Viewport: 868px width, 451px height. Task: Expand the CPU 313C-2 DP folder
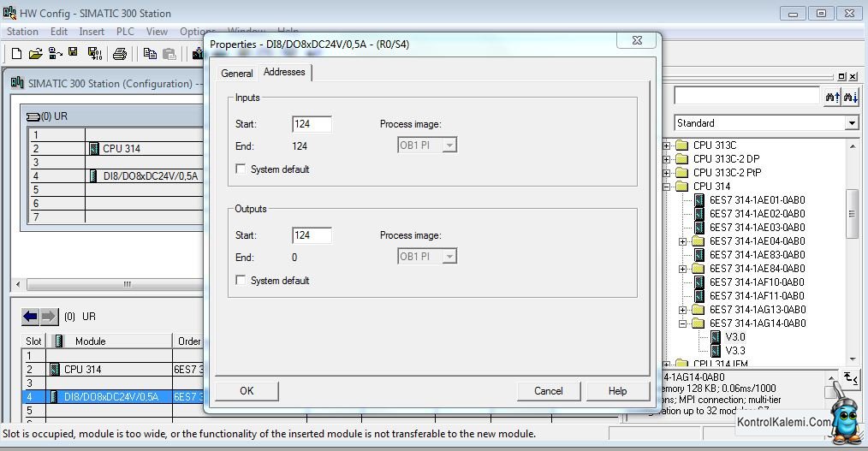pyautogui.click(x=667, y=159)
